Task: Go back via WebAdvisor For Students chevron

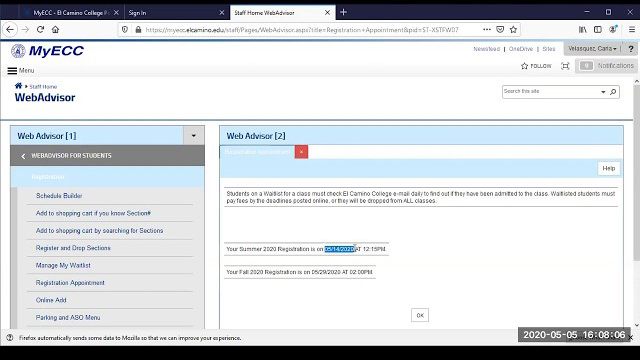Action: (x=23, y=156)
